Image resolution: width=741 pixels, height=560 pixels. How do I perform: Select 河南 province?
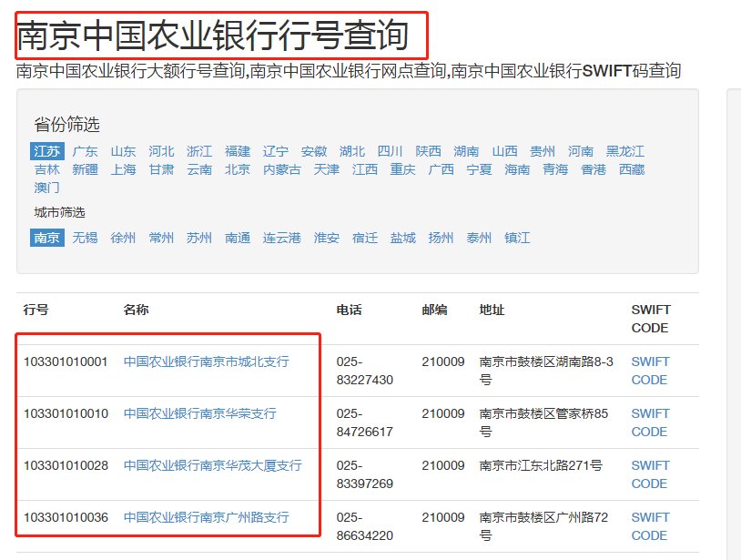pos(581,151)
